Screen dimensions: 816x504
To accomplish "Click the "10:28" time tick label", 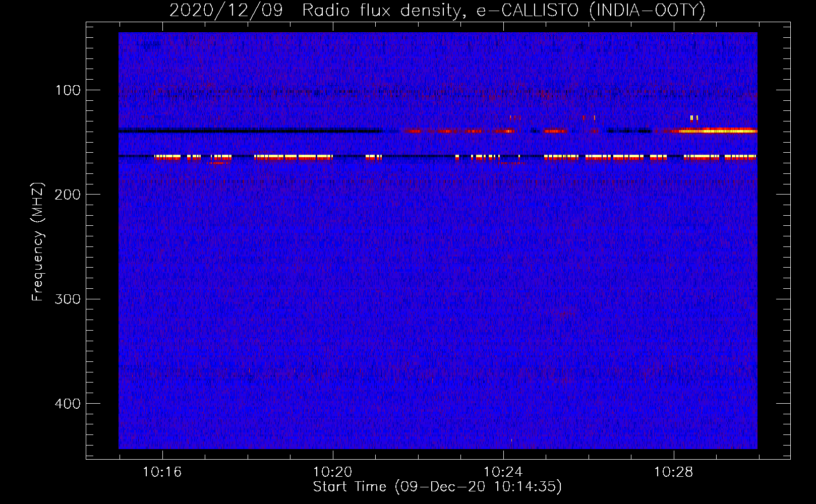I will coord(673,472).
